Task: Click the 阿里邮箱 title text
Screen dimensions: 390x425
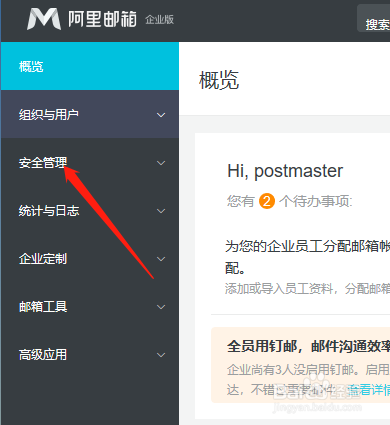Action: (102, 19)
